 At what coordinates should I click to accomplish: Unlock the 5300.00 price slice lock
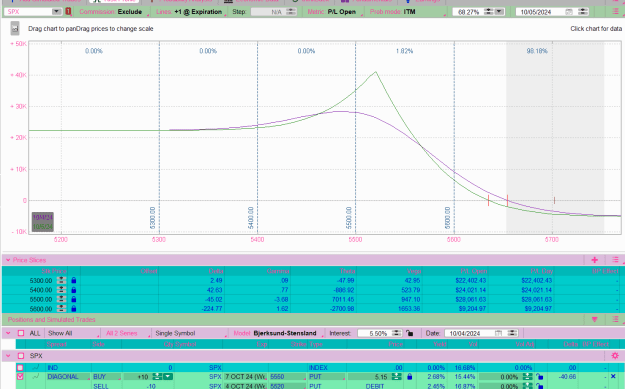tap(74, 281)
